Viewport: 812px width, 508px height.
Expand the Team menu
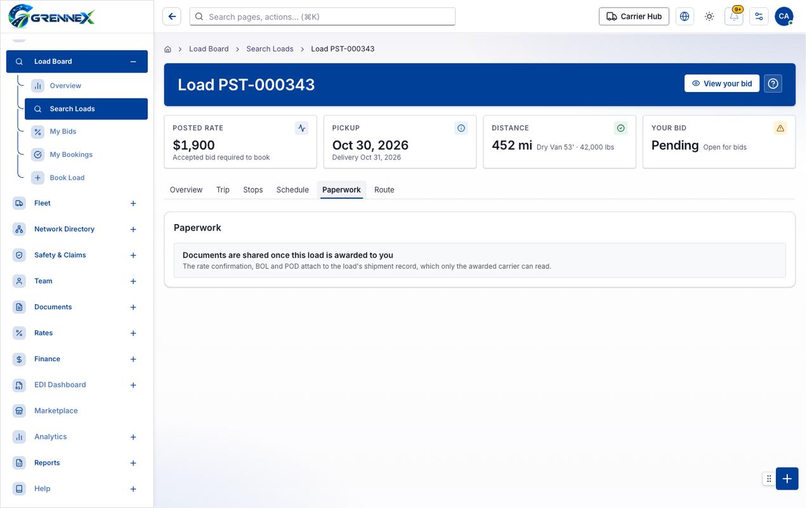pos(133,281)
